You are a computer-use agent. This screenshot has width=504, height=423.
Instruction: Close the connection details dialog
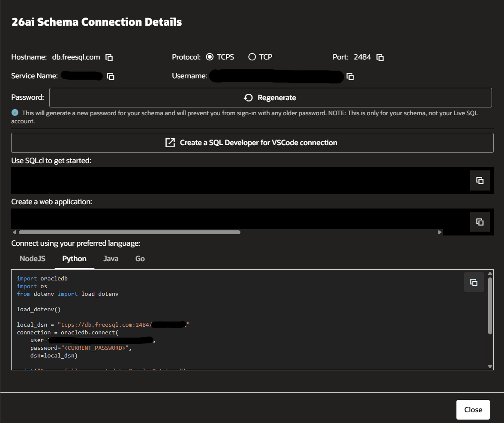tap(473, 409)
